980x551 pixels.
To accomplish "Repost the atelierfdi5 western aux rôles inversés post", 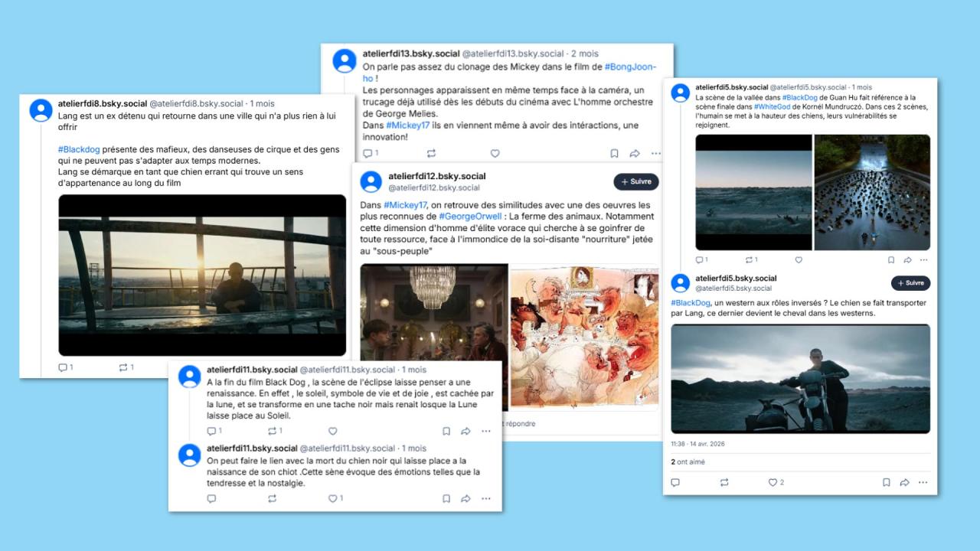I will (724, 482).
